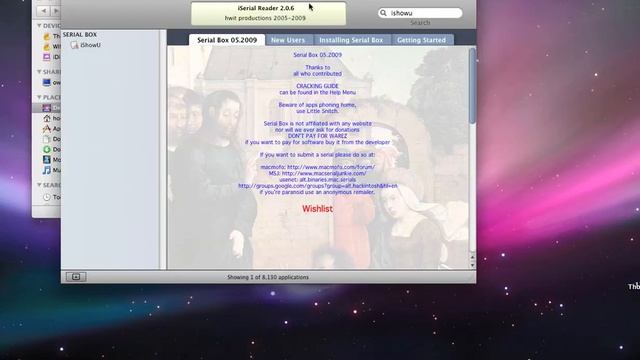Collapse the Places section in Finder sidebar
This screenshot has width=640, height=360.
tap(39, 97)
